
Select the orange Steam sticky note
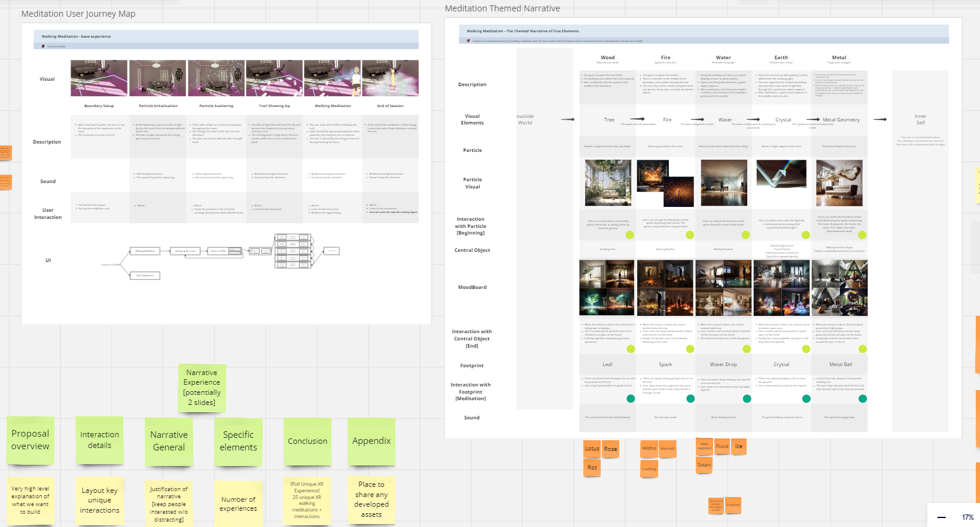click(704, 465)
